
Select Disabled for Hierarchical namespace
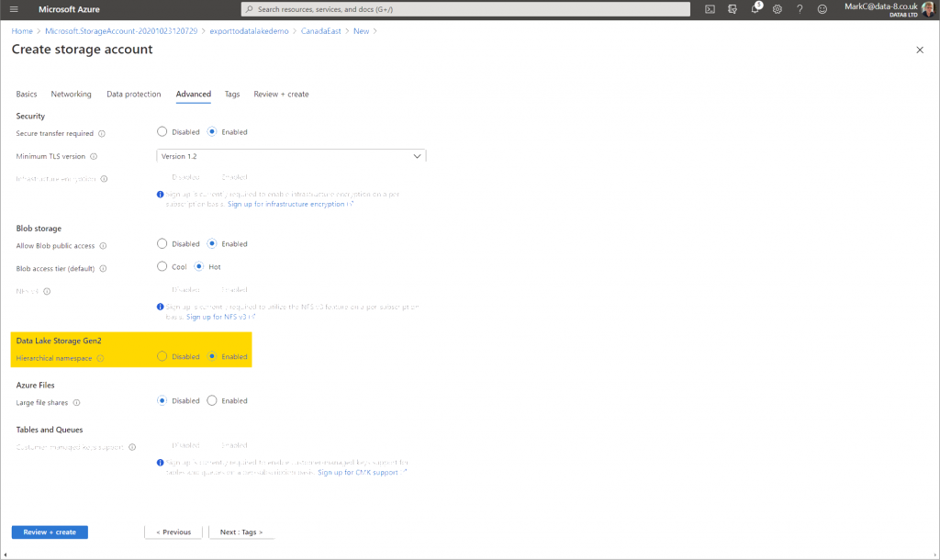pos(162,356)
